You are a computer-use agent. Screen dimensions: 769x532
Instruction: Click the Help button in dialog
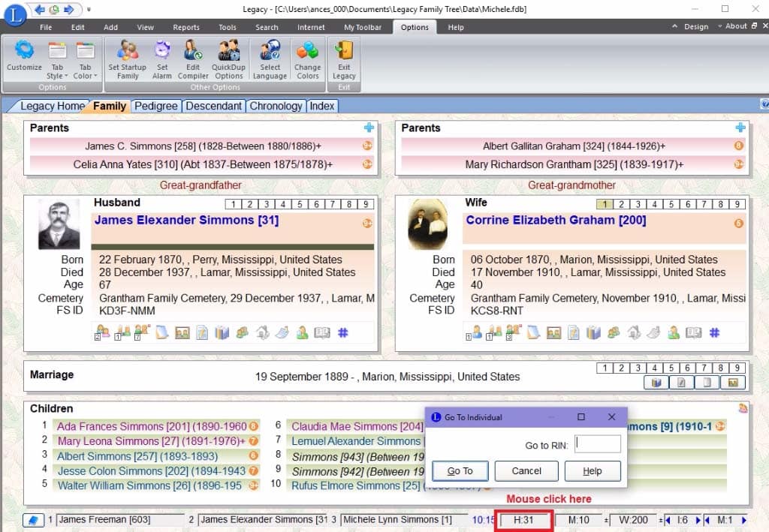click(x=593, y=470)
